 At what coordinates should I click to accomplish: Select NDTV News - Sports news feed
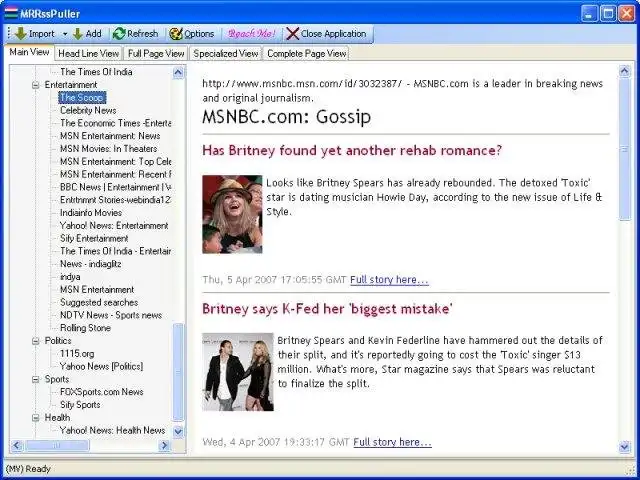point(111,315)
